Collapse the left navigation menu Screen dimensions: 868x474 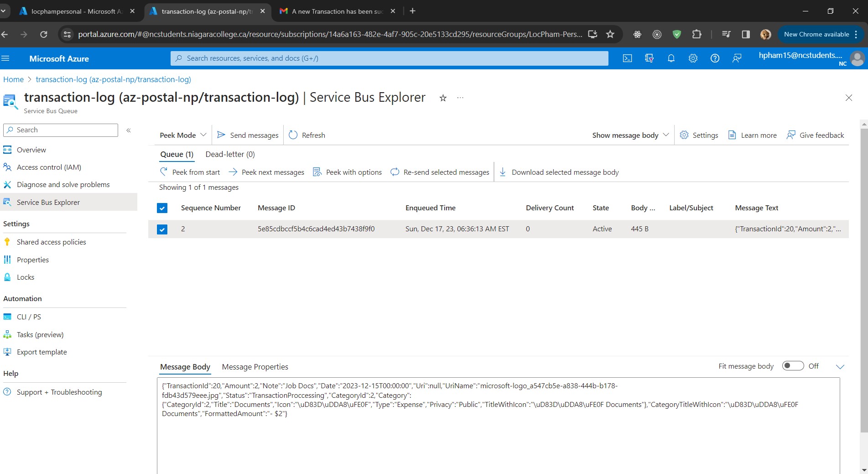pyautogui.click(x=129, y=130)
